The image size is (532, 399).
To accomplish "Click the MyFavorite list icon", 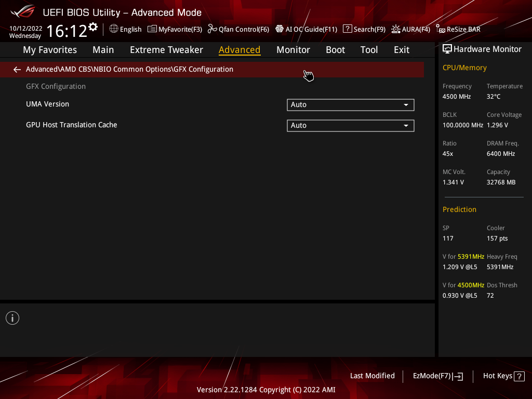I will point(152,29).
